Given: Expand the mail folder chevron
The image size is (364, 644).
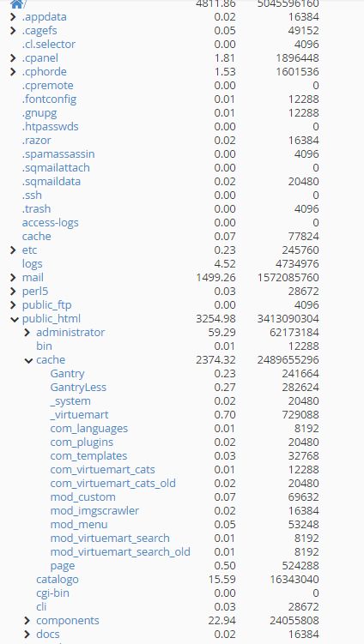Looking at the screenshot, I should point(13,277).
